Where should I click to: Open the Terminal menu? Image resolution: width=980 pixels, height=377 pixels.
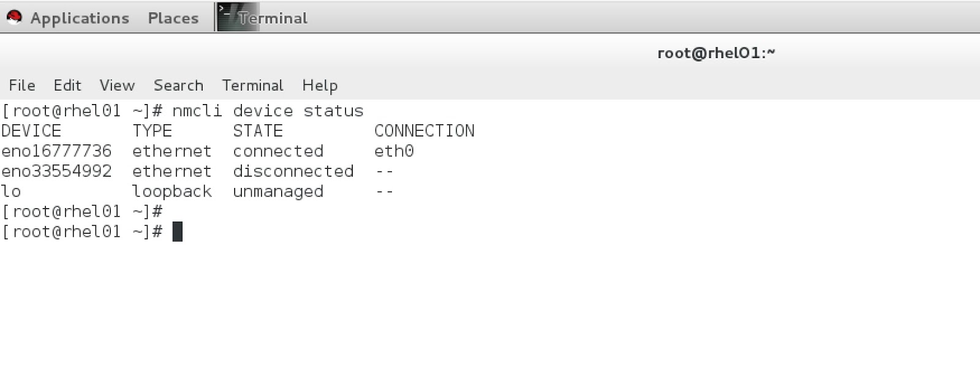(253, 86)
